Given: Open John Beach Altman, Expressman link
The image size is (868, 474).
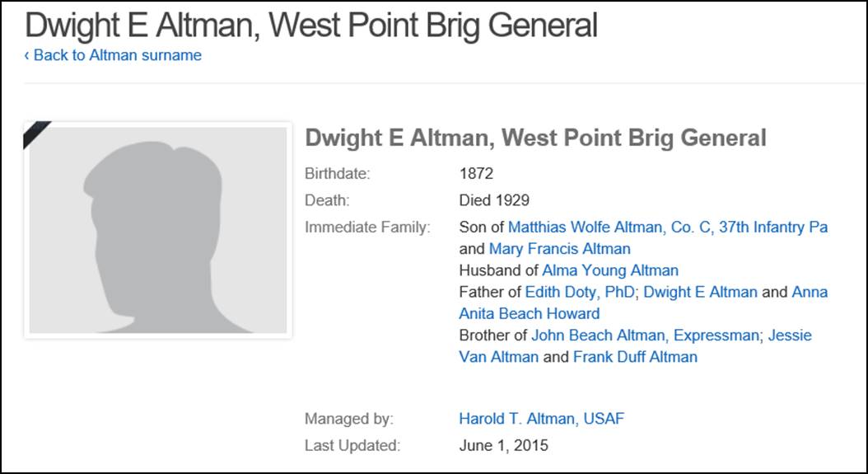Looking at the screenshot, I should (645, 336).
